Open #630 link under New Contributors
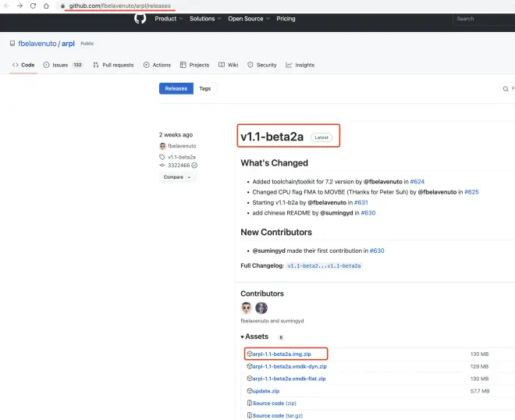 coord(377,251)
